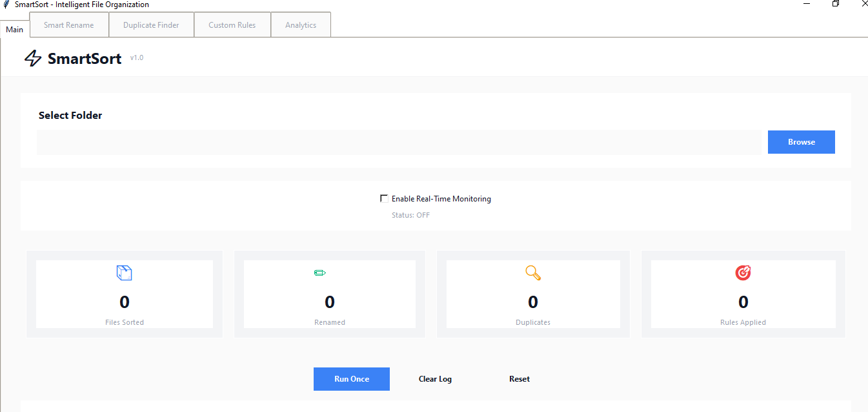Minimize the SmartSort window
Screen dimensions: 868x412
[807, 4]
